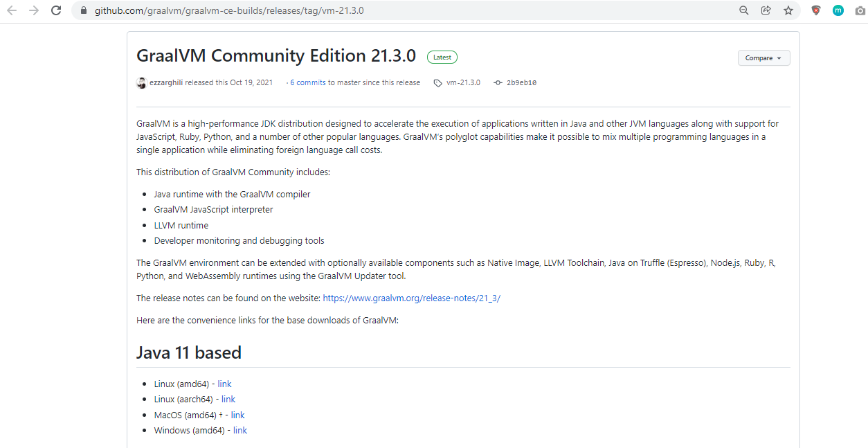Open ezzarghili's profile link
The image size is (868, 448).
(x=166, y=82)
